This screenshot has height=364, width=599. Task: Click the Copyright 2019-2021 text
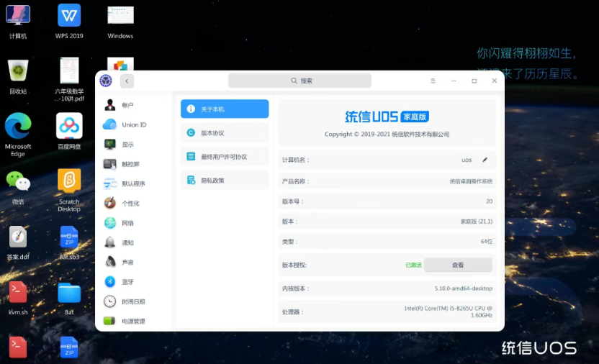[387, 135]
